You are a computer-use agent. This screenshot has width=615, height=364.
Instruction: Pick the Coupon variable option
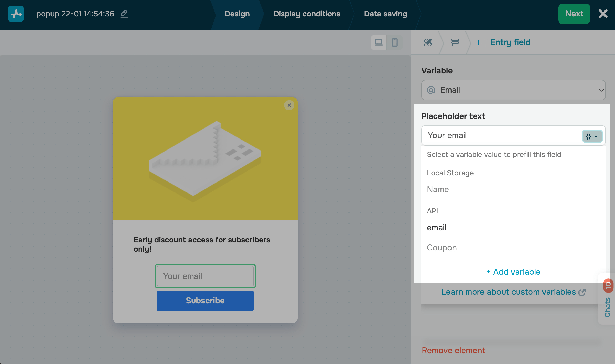442,248
